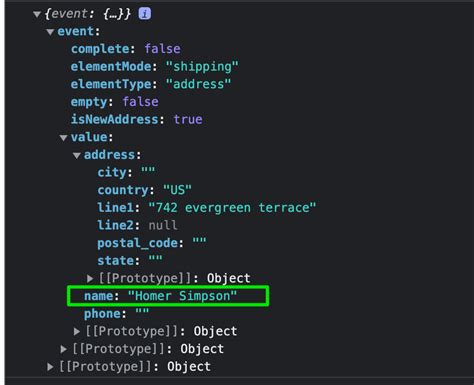The width and height of the screenshot is (474, 385).
Task: Collapse the address object node
Action: tap(77, 155)
